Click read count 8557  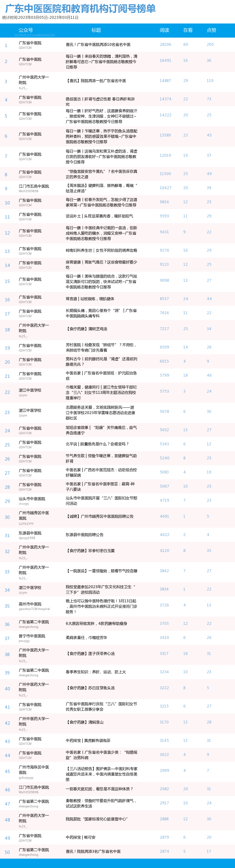164,299
